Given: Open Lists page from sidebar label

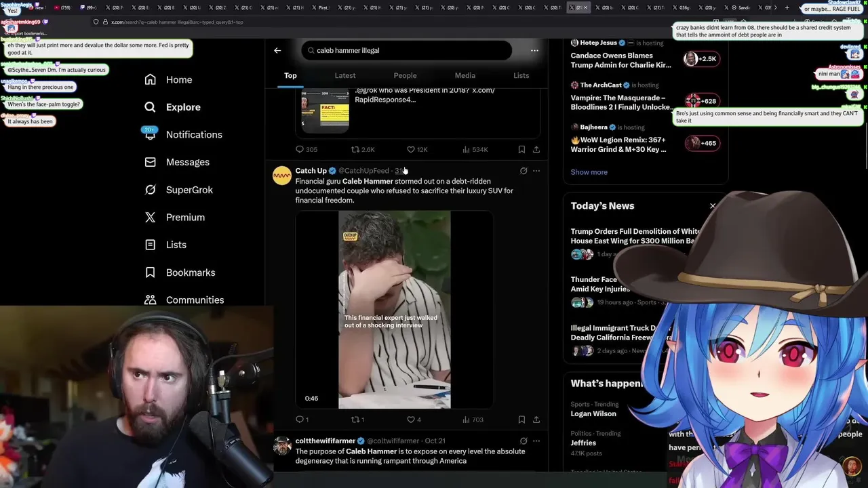Looking at the screenshot, I should (x=176, y=245).
